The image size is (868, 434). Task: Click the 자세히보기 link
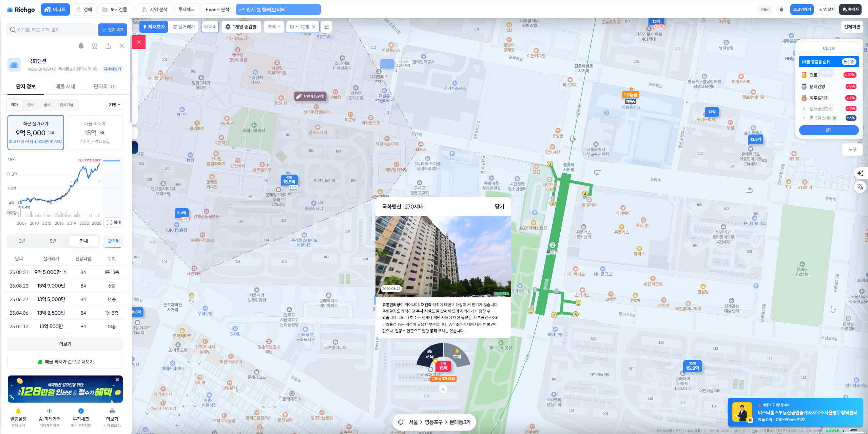point(112,69)
